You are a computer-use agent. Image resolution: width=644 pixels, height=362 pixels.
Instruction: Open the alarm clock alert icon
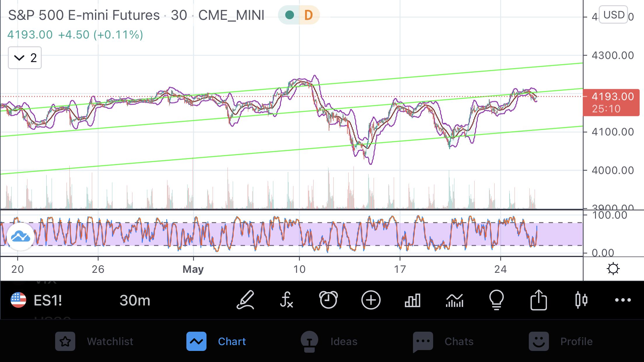tap(328, 300)
